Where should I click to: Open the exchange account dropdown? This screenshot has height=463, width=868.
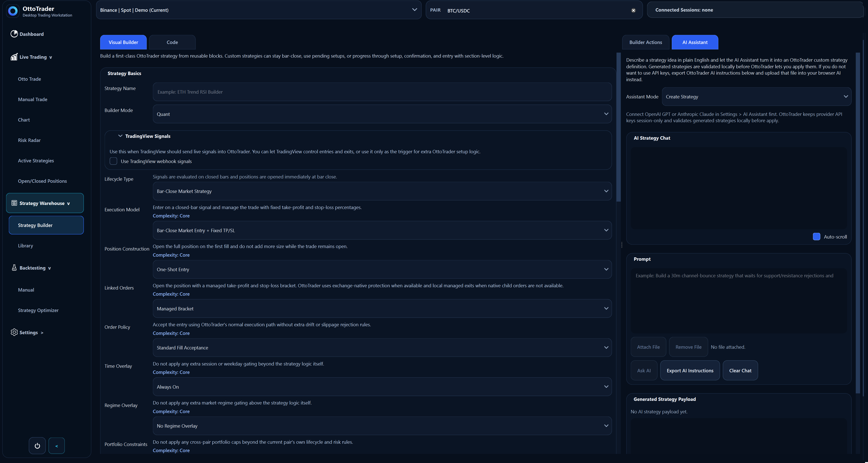tap(259, 10)
